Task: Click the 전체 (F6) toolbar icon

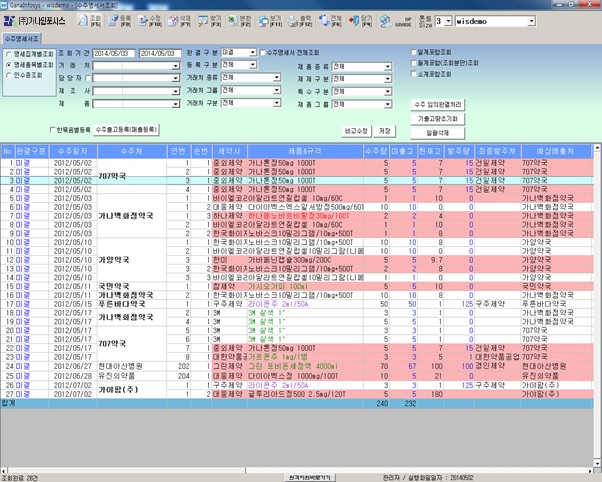Action: click(x=330, y=21)
